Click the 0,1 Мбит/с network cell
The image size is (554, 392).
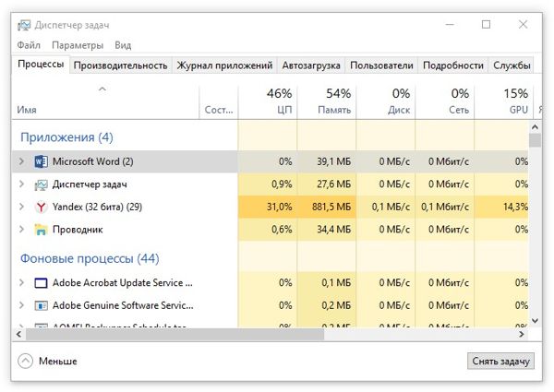click(445, 207)
